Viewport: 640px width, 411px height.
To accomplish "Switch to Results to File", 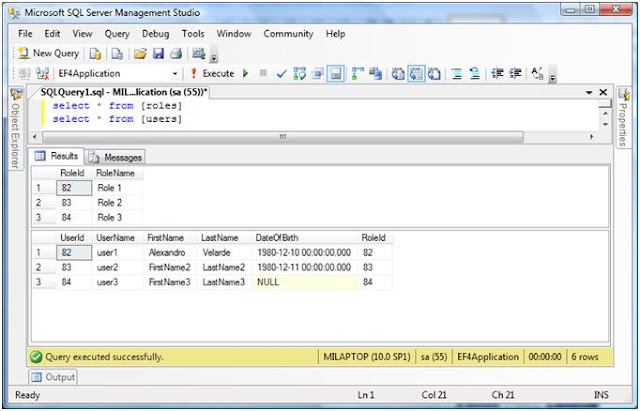I will coord(434,74).
